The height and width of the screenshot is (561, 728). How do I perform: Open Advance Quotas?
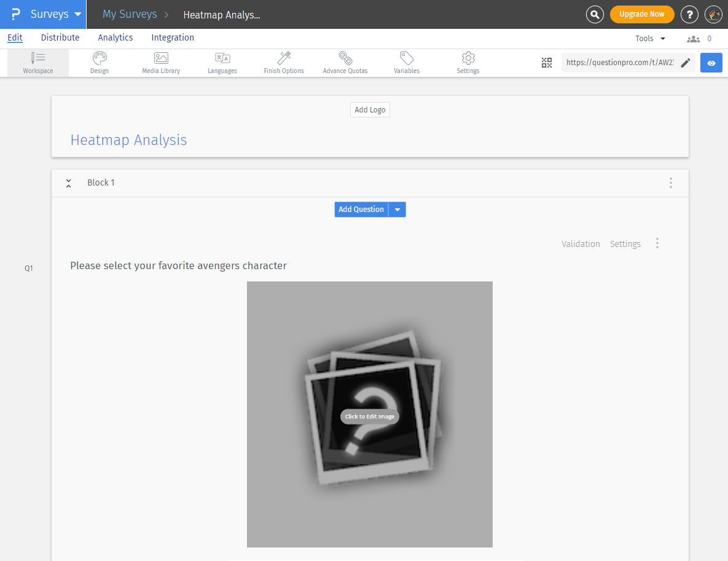click(x=345, y=62)
